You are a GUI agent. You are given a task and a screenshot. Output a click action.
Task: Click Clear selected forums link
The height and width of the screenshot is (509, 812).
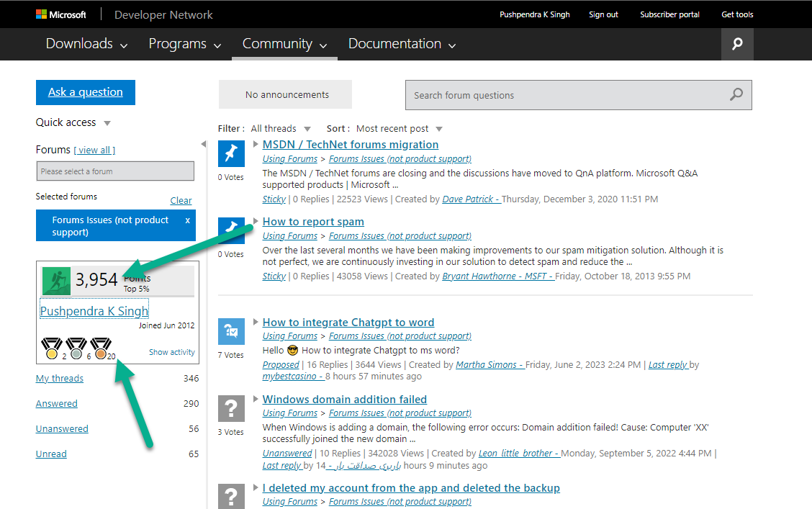pyautogui.click(x=181, y=200)
